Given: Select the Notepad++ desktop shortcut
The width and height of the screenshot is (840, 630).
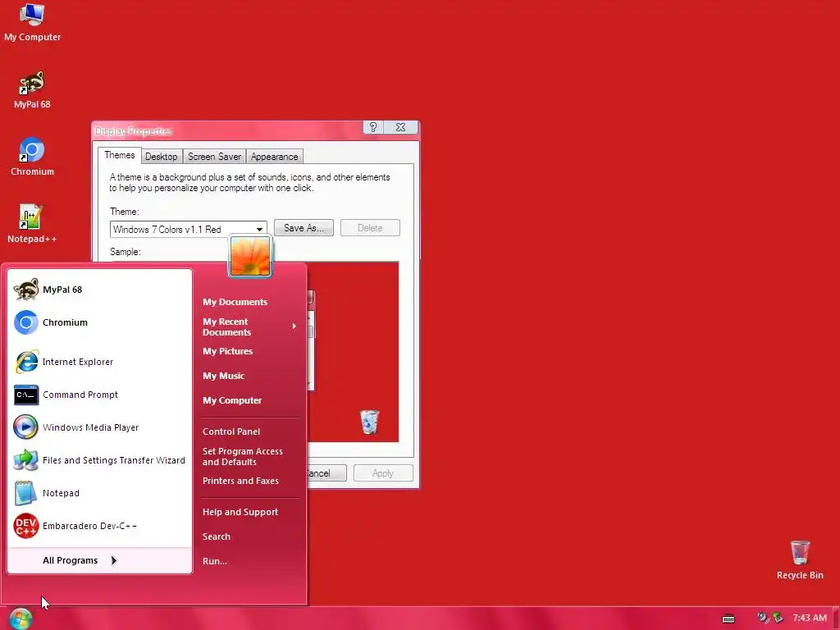Looking at the screenshot, I should [x=32, y=223].
